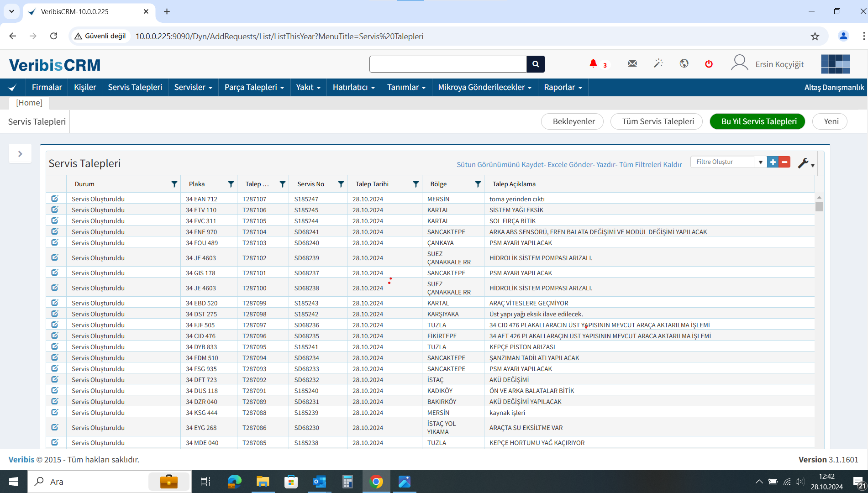
Task: Bookmark this page with the star icon
Action: click(815, 36)
